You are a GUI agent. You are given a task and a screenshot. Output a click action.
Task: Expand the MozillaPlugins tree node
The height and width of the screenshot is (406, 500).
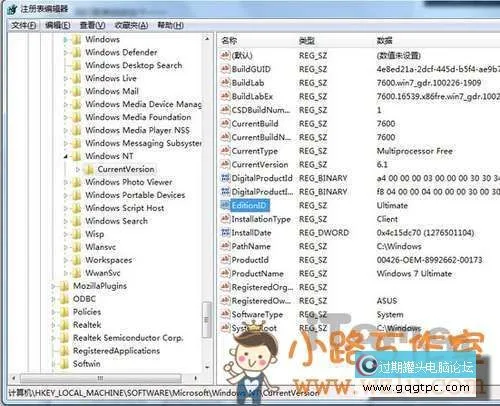click(x=53, y=286)
